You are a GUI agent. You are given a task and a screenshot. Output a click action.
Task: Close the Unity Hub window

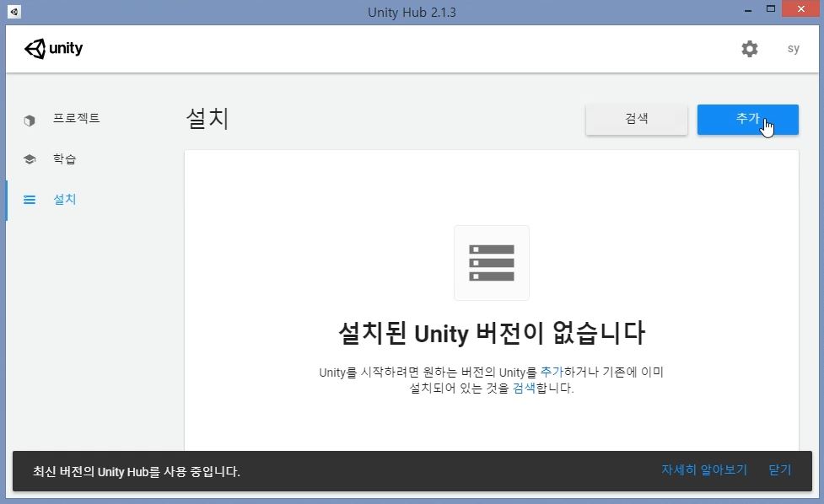point(801,9)
